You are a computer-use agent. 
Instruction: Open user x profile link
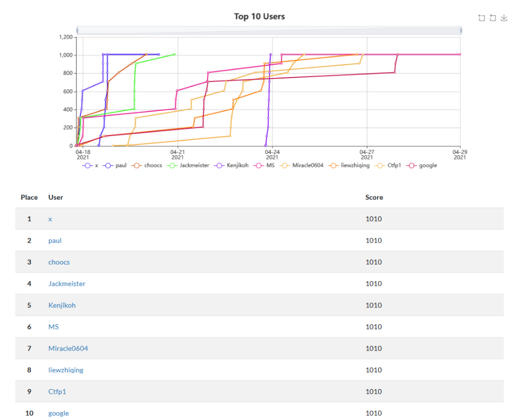click(x=50, y=219)
